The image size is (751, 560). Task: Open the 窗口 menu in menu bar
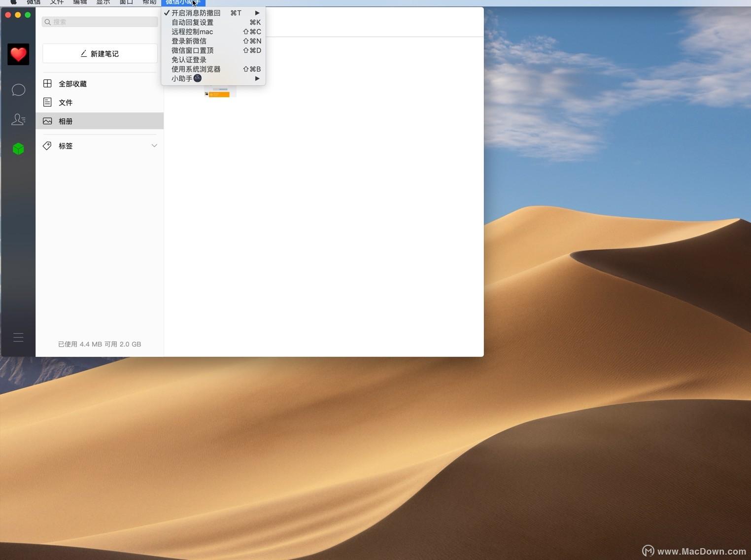[126, 2]
